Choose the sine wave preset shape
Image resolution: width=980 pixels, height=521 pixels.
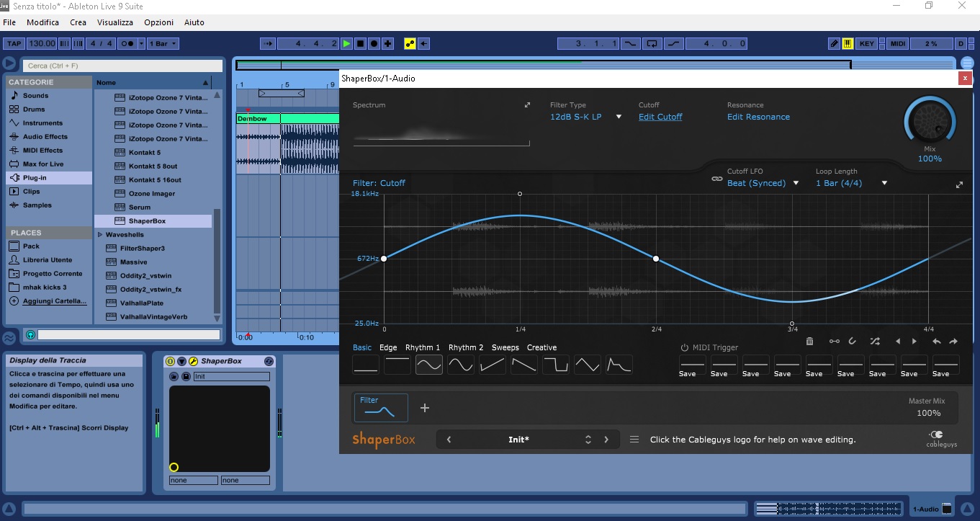429,365
